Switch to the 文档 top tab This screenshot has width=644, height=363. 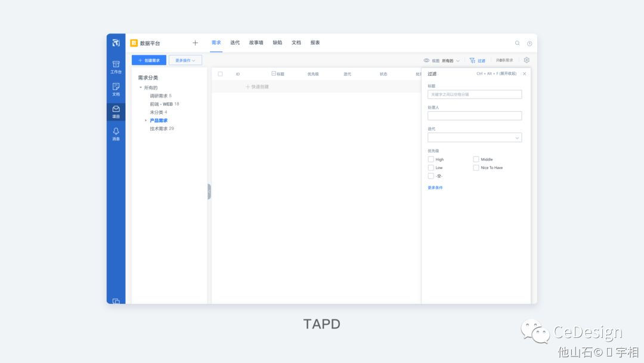tap(296, 43)
